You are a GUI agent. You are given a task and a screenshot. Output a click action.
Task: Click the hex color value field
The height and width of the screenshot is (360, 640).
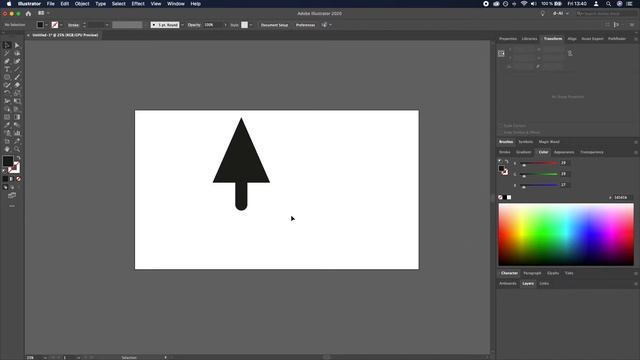pyautogui.click(x=622, y=198)
